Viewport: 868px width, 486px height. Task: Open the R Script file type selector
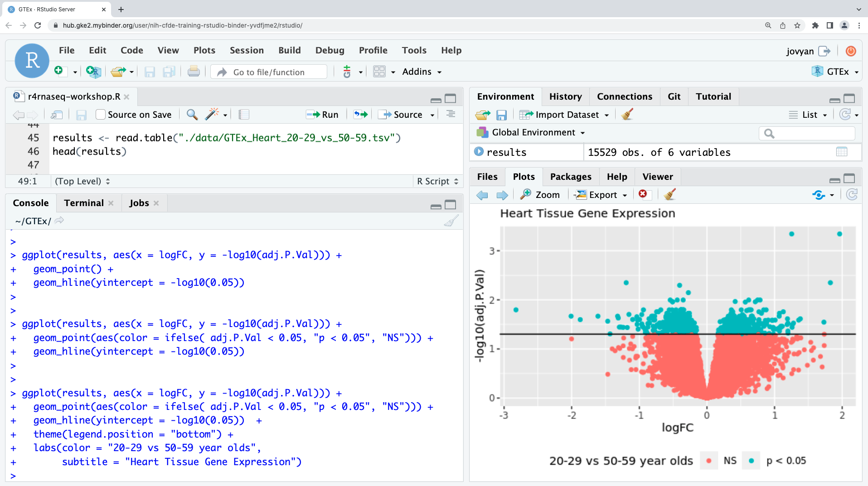click(x=437, y=181)
